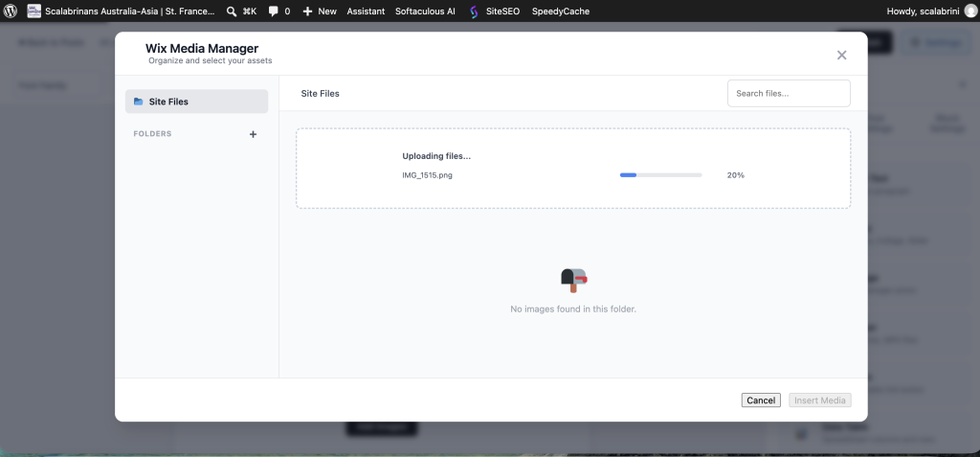Click the No images found message

click(573, 309)
